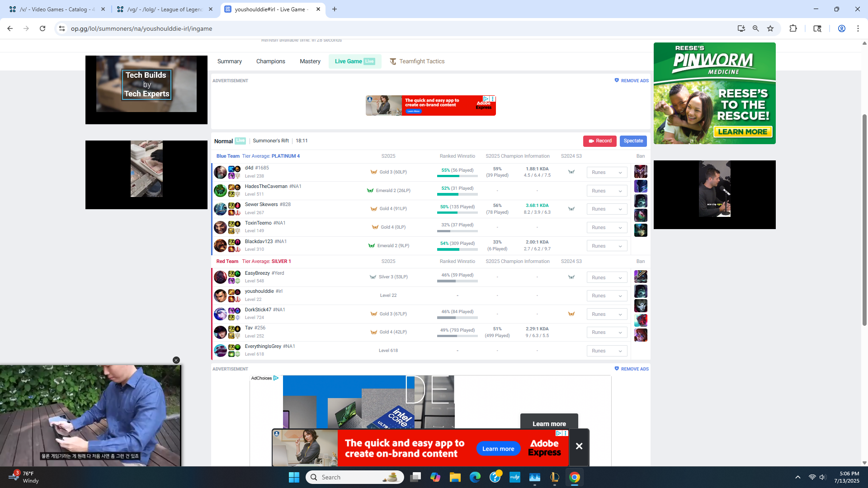The image size is (868, 488).
Task: Click the Spectate button
Action: pyautogui.click(x=633, y=141)
